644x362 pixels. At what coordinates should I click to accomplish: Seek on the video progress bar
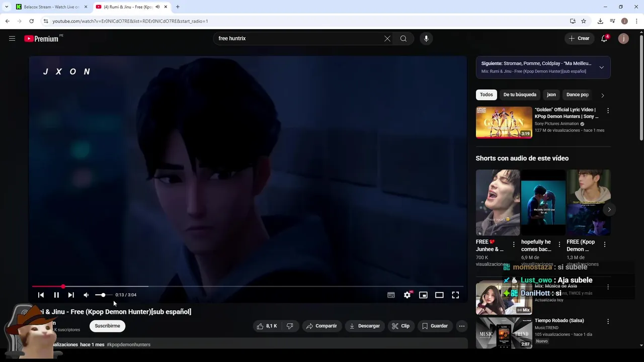click(248, 287)
